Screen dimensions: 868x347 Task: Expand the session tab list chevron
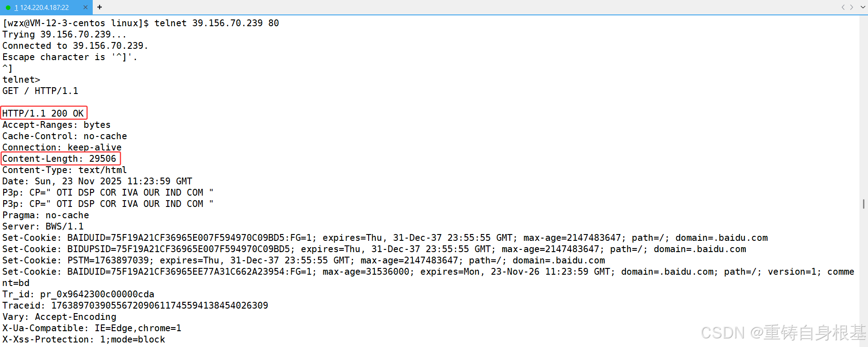[863, 7]
